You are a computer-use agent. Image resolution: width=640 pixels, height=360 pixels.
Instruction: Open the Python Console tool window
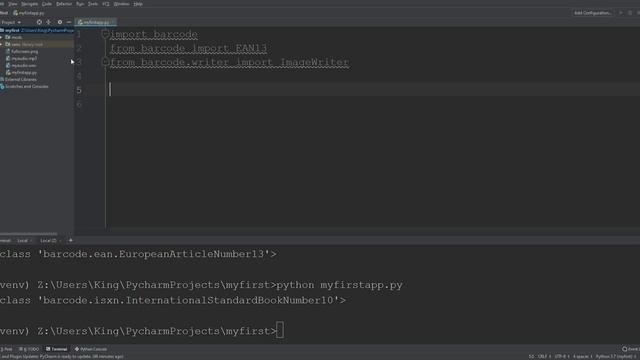click(91, 349)
